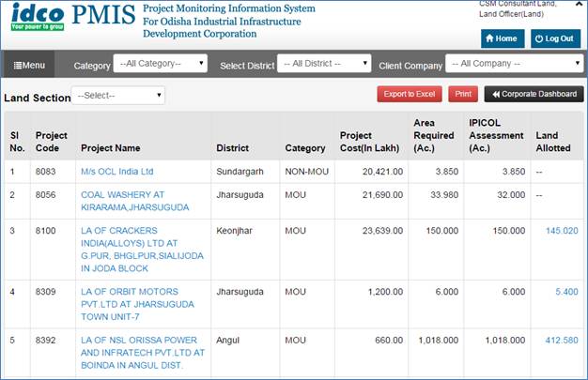The width and height of the screenshot is (588, 380).
Task: Click the District column header
Action: (233, 148)
